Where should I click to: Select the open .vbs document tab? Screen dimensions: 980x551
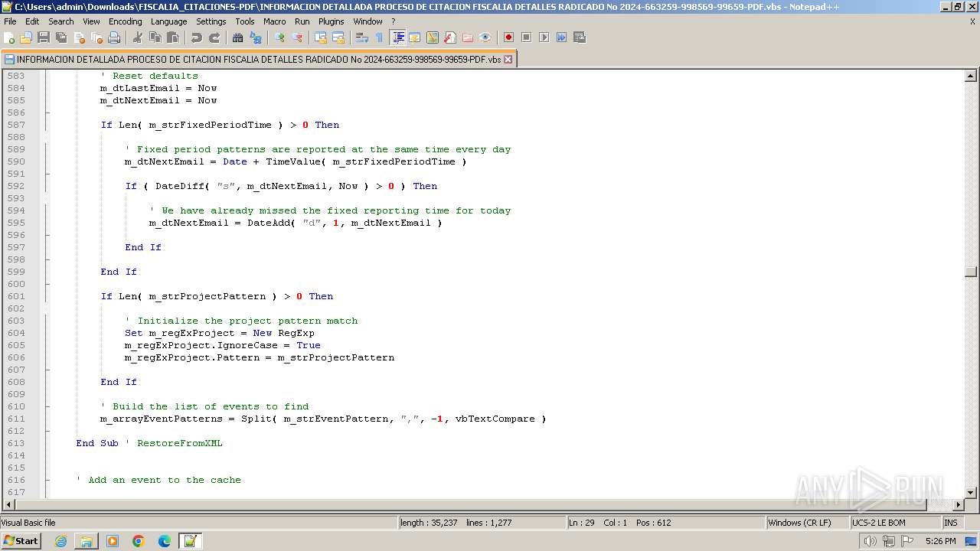(259, 59)
